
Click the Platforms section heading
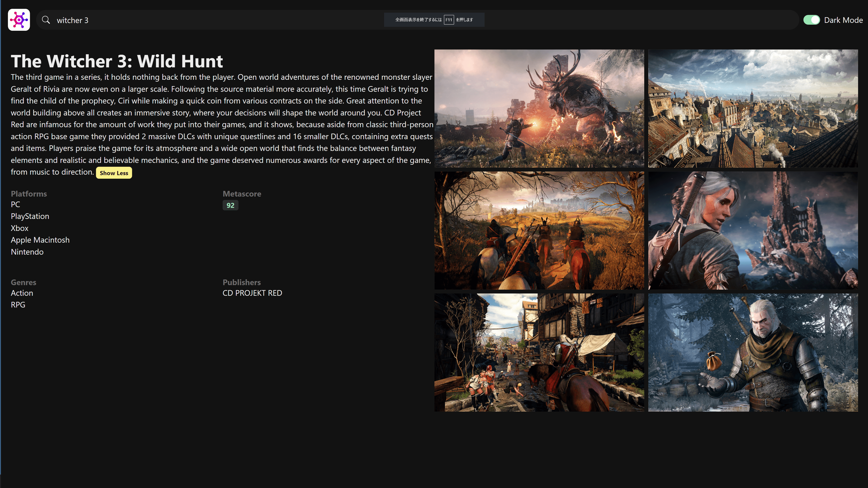click(29, 194)
